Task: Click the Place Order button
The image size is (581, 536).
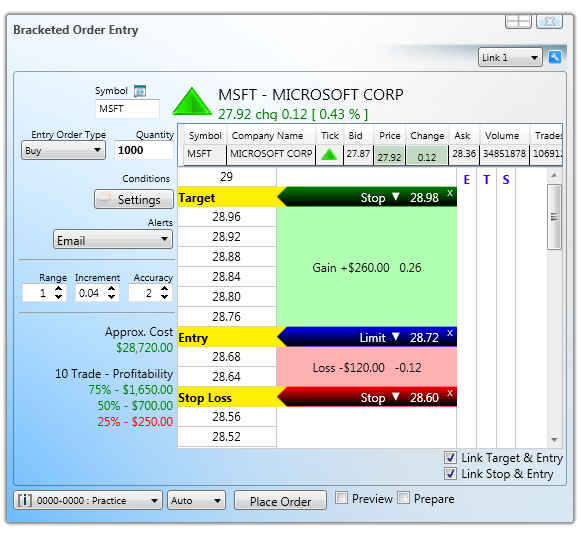Action: click(x=280, y=501)
